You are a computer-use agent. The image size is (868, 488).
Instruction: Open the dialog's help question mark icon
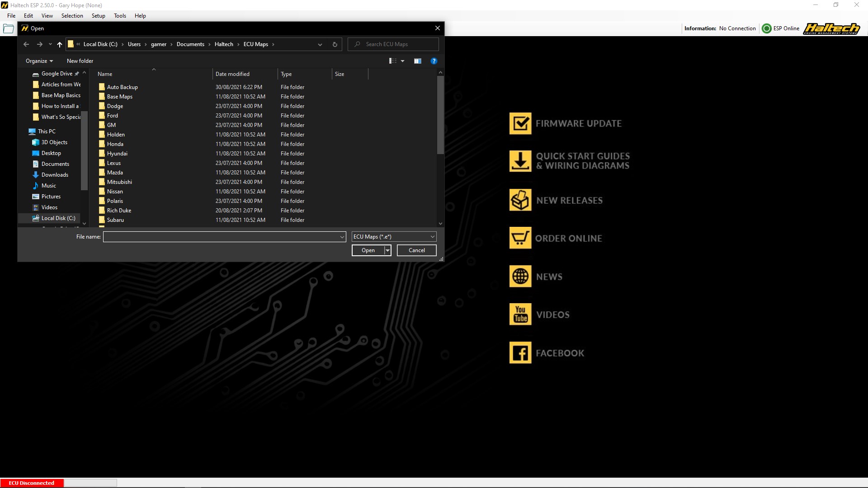[434, 61]
